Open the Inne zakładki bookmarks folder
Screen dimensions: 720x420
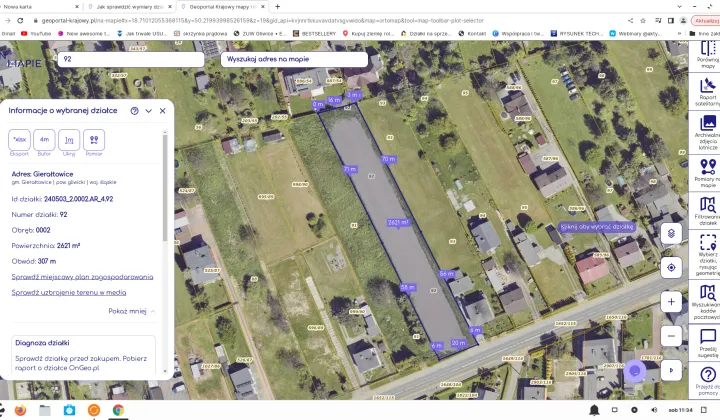pyautogui.click(x=704, y=34)
